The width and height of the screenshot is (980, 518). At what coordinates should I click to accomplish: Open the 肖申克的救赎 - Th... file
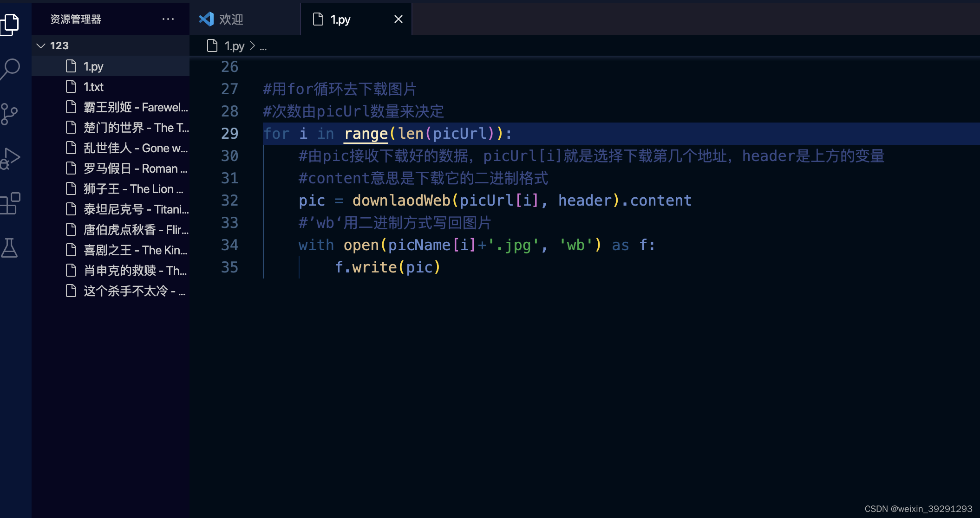click(x=111, y=271)
